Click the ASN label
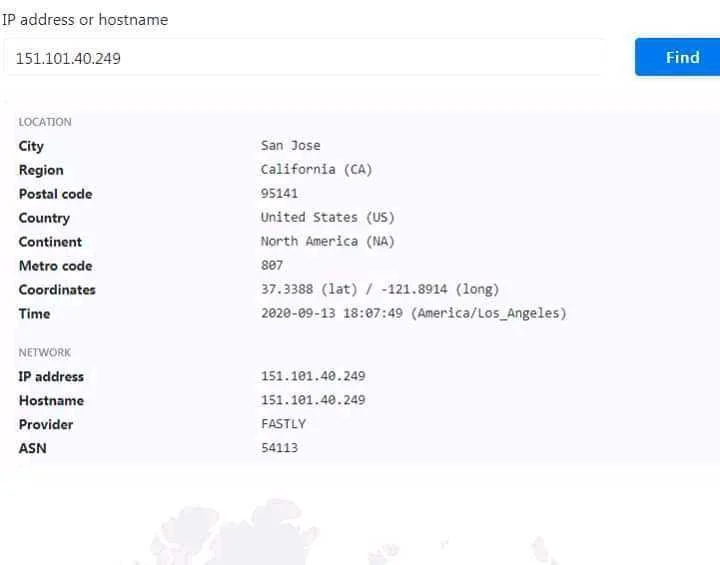The height and width of the screenshot is (565, 720). pos(33,448)
